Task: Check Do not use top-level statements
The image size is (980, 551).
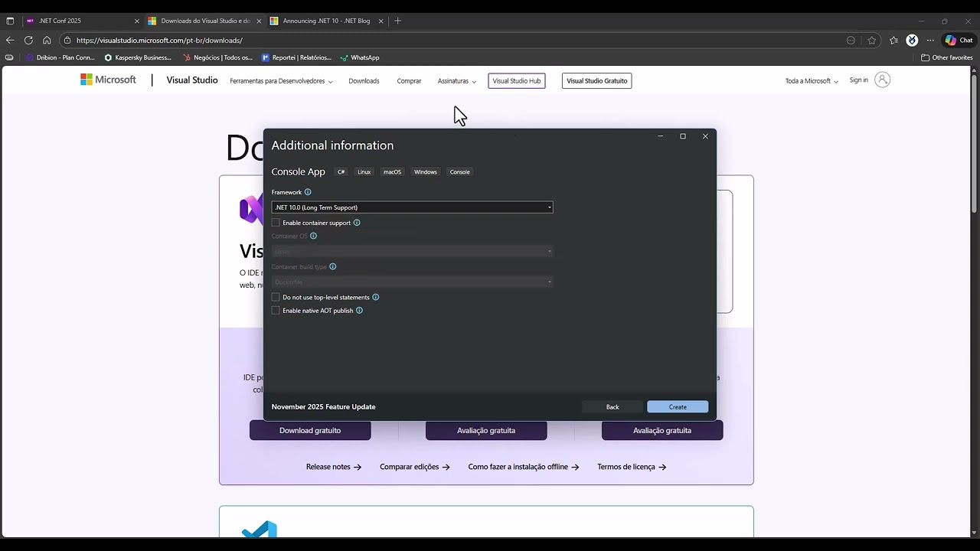Action: (276, 297)
